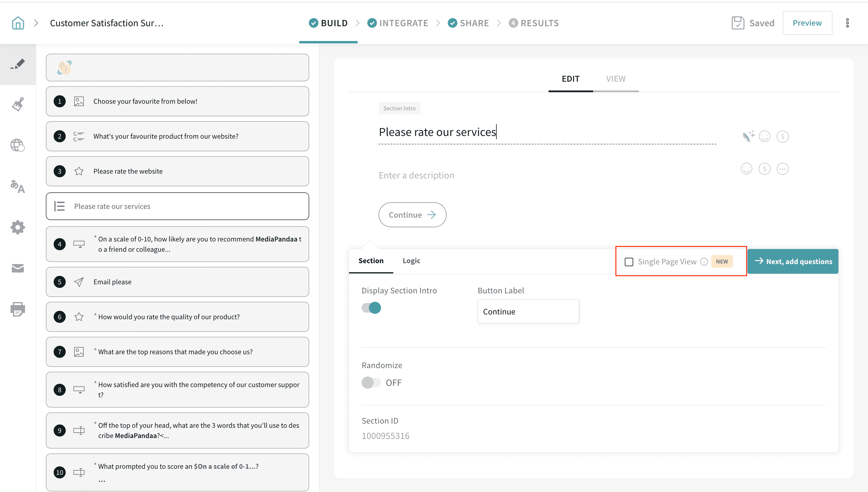Click Next, add questions button
This screenshot has height=492, width=868.
[x=793, y=261]
